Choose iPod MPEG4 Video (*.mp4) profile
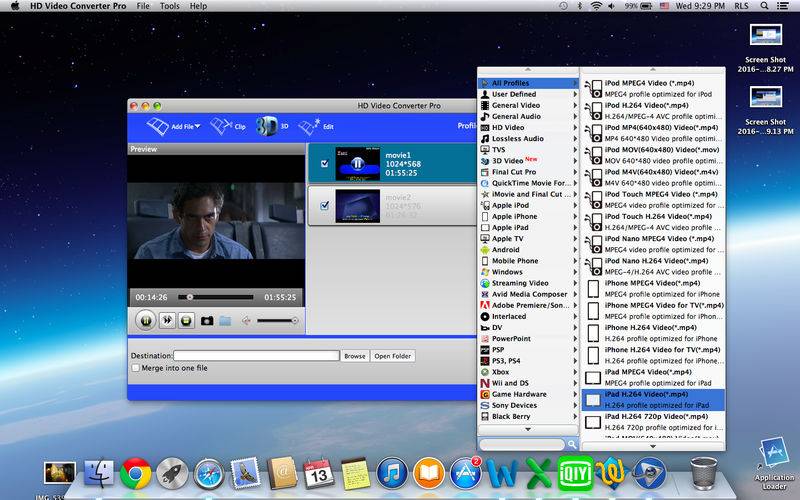The image size is (800, 500). coord(653,89)
